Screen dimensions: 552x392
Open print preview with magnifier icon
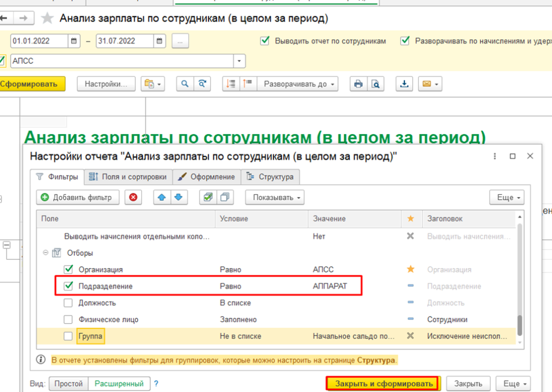tap(375, 84)
